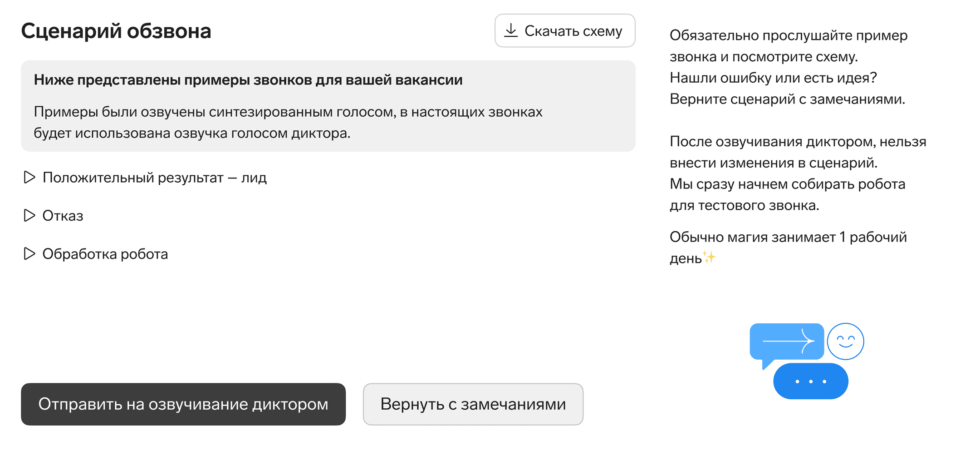Click the sparkles emoji after "день"
The height and width of the screenshot is (451, 980).
[x=709, y=258]
